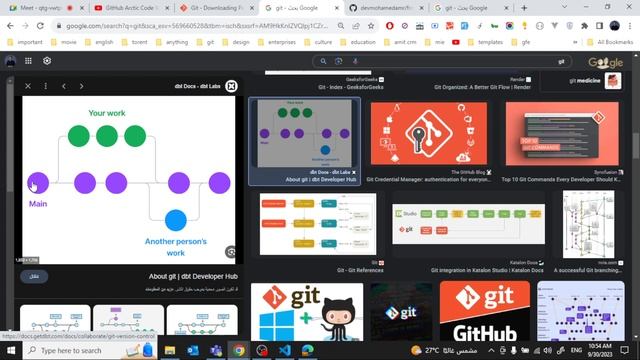Viewport: 640px width, 360px height.
Task: Open the Google logo homepage link
Action: (605, 62)
